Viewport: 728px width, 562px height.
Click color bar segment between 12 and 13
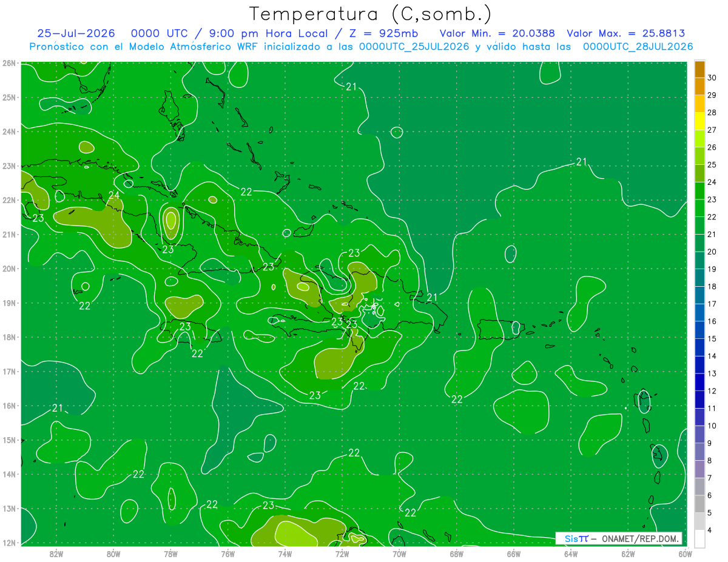click(x=699, y=382)
